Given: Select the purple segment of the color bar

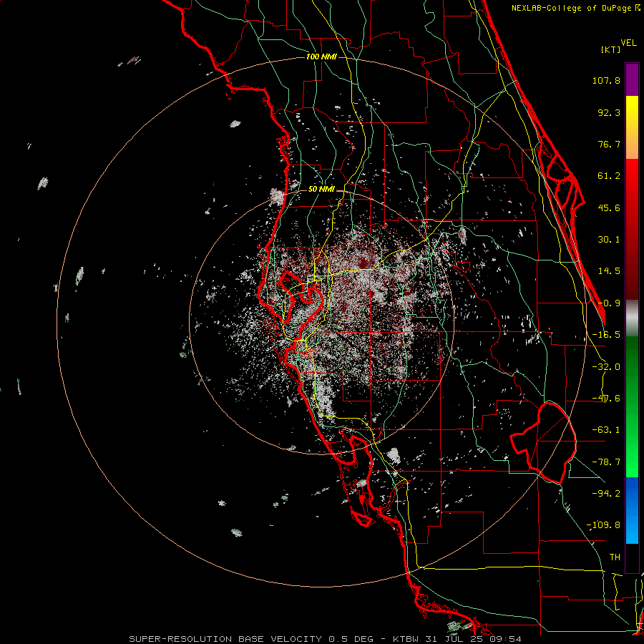Looking at the screenshot, I should (x=632, y=79).
